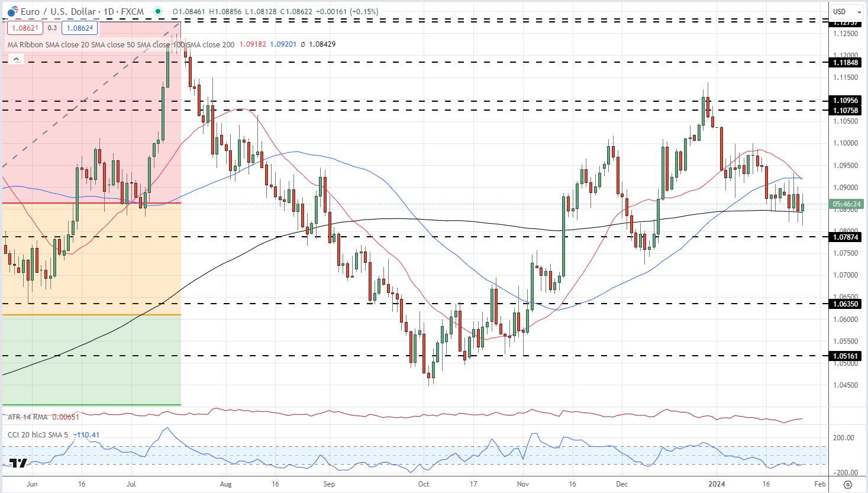Click the Nov label on time axis
Screen dimensions: 868x493
tap(523, 484)
